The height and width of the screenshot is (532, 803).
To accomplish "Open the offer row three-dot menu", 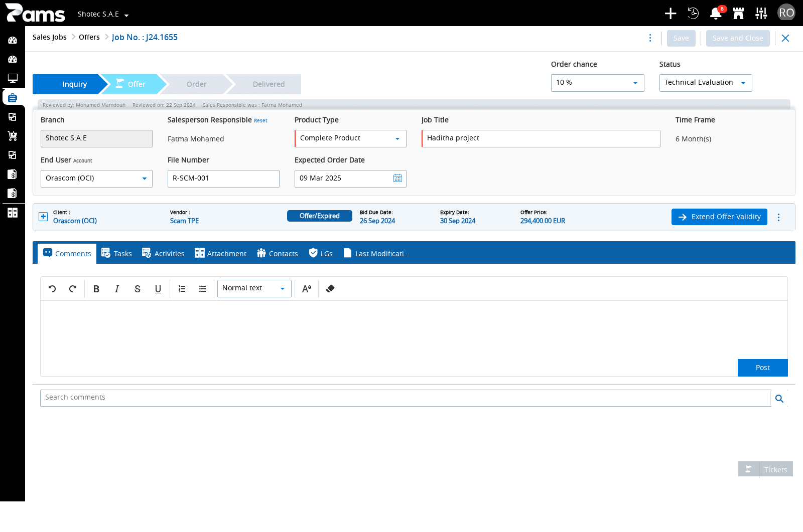I will pyautogui.click(x=778, y=217).
